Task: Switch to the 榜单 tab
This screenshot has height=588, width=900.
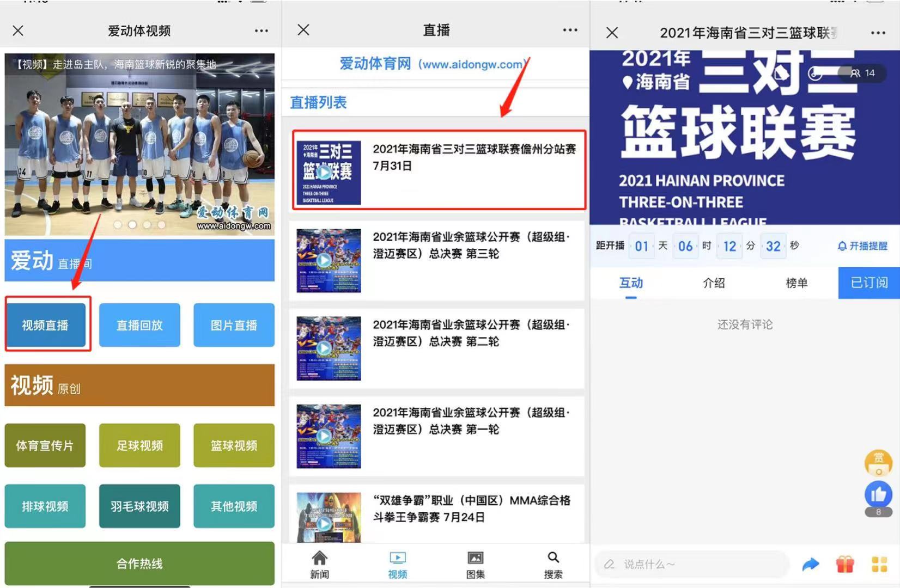Action: point(796,283)
